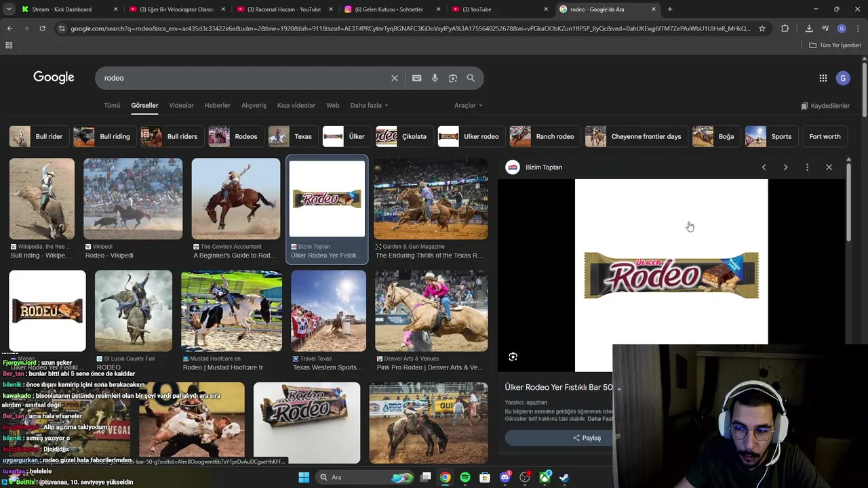
Task: Open Raconsal Hocam YouTube browser tab
Action: coord(284,9)
